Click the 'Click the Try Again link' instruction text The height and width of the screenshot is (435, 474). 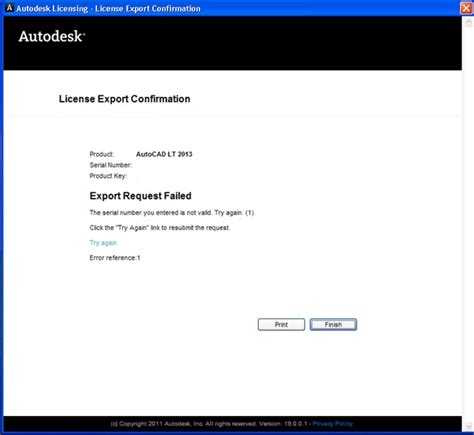coord(160,228)
